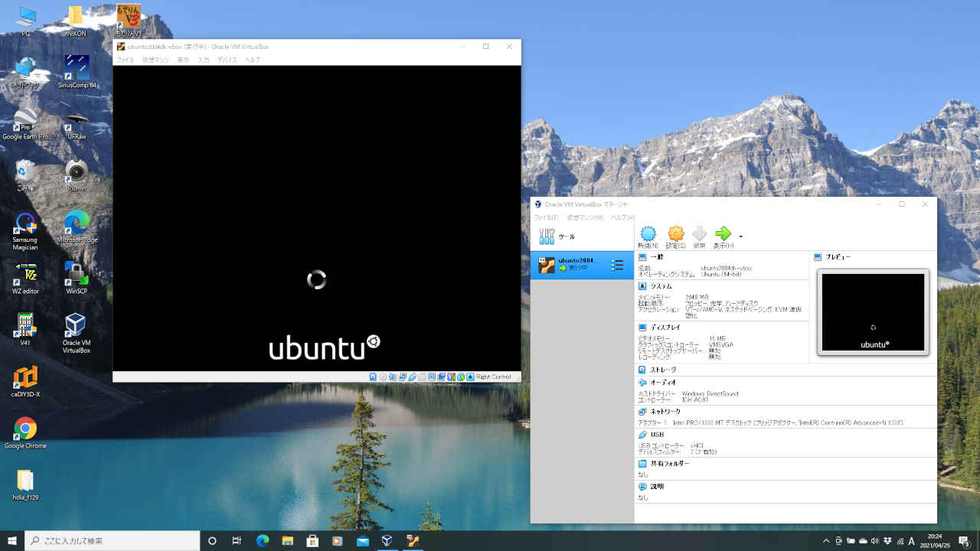Image resolution: width=980 pixels, height=551 pixels.
Task: Click the 表示(H) green arrow icon
Action: (x=723, y=236)
